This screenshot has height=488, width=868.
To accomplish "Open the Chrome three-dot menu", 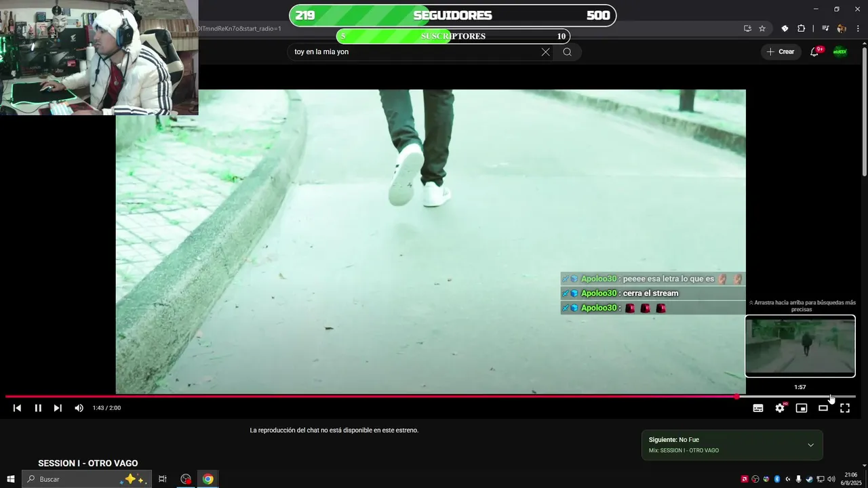I will tap(859, 28).
